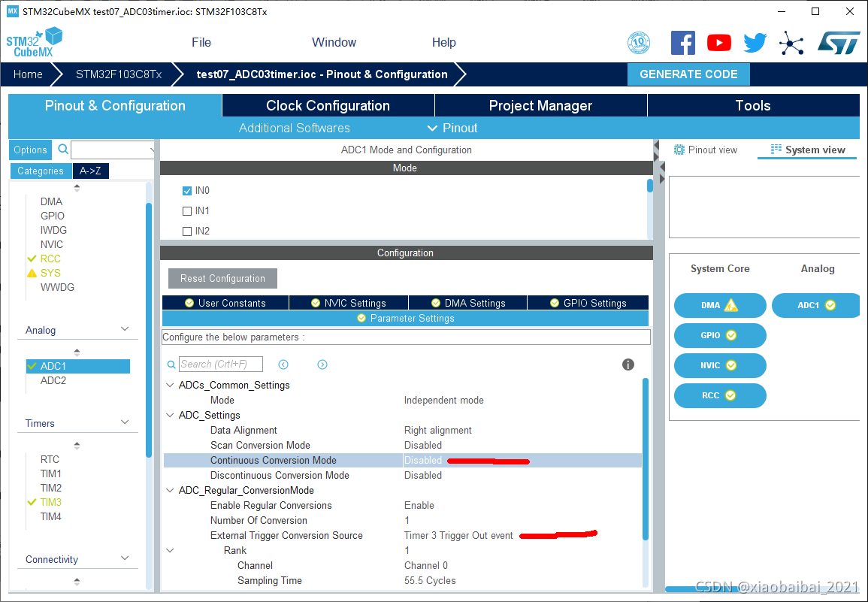868x602 pixels.
Task: Click the 10 years anniversary badge
Action: coord(639,43)
